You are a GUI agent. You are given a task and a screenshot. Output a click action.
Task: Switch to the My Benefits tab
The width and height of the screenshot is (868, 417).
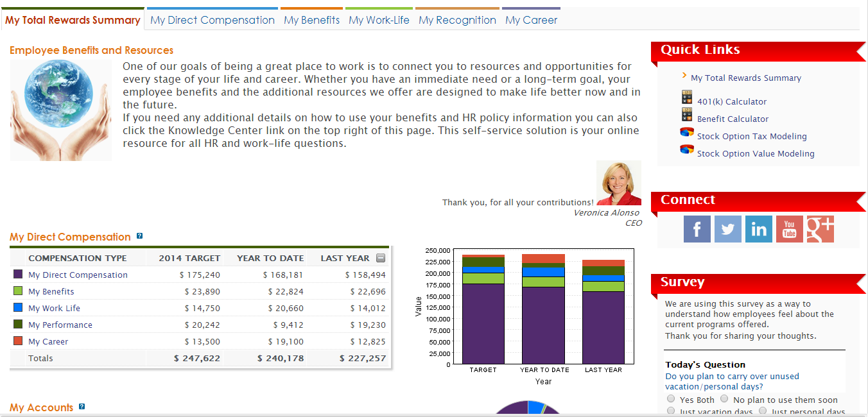tap(312, 20)
